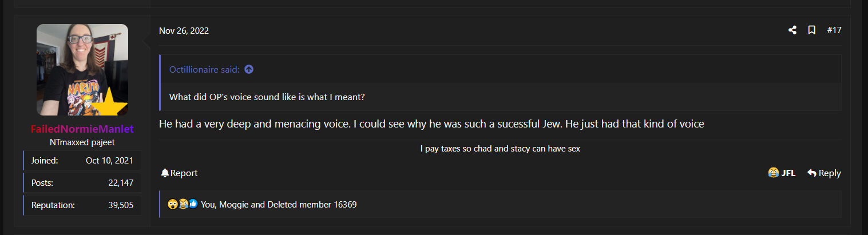
Task: Click the gold star badge on avatar
Action: pos(112,103)
